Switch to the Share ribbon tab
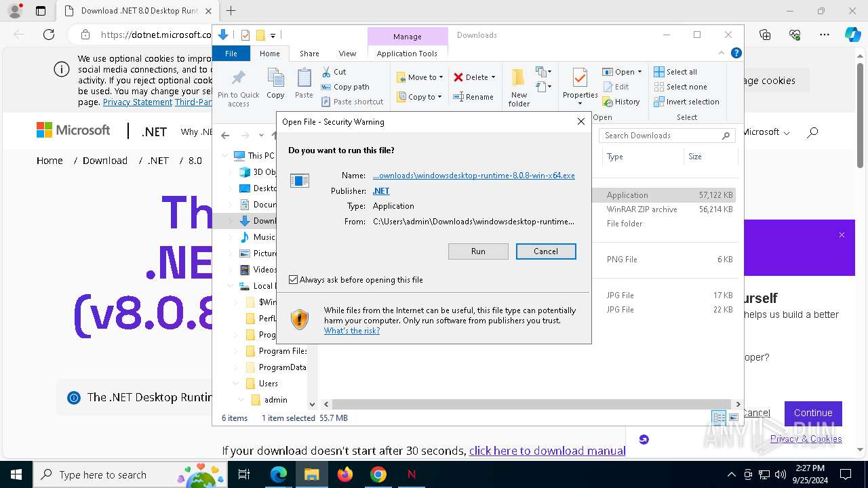 (309, 54)
